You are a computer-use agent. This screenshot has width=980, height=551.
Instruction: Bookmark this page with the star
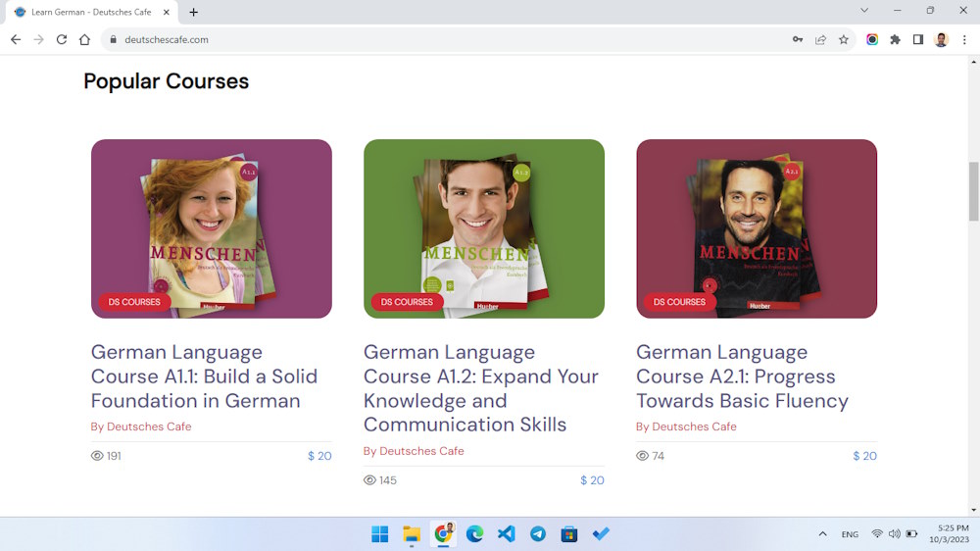tap(844, 39)
